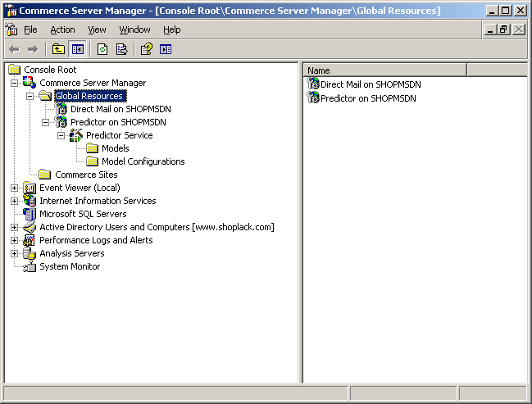
Task: Minimize the inner console child window
Action: 489,30
